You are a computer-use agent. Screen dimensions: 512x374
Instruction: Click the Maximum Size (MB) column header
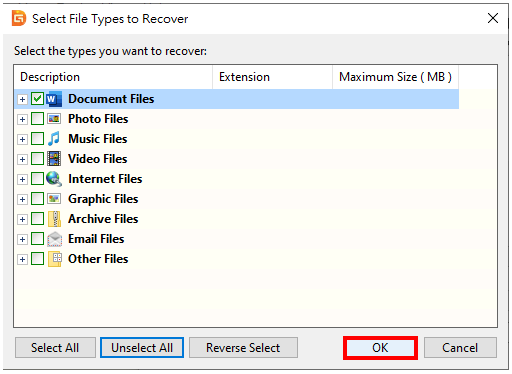tap(395, 77)
